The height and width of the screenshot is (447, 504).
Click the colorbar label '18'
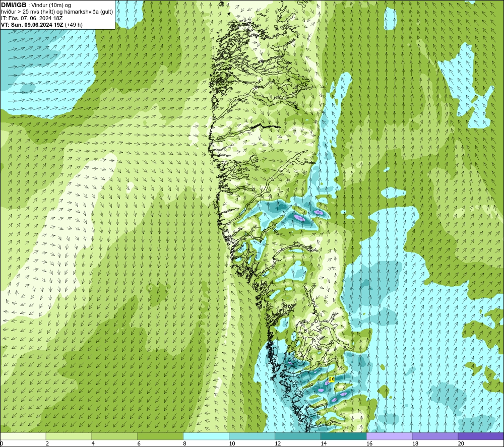point(415,444)
